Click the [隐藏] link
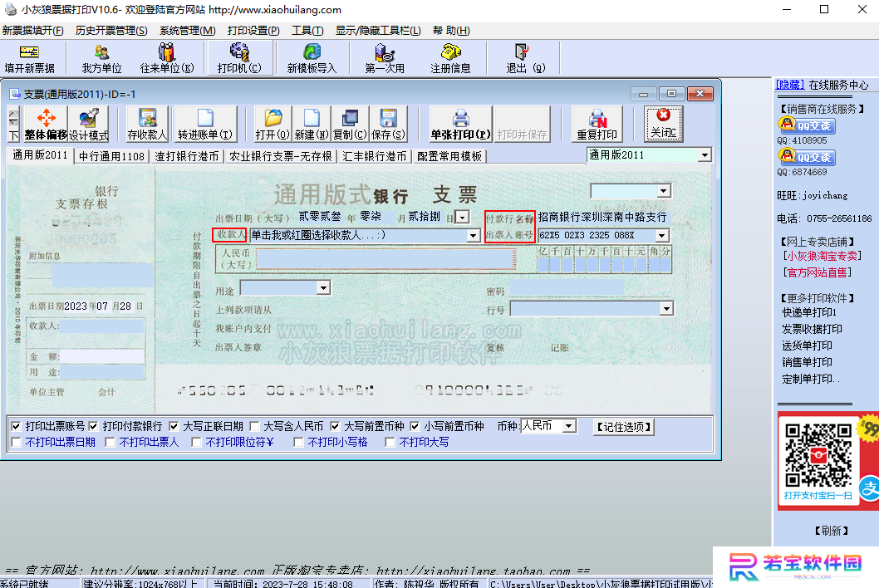 (790, 85)
